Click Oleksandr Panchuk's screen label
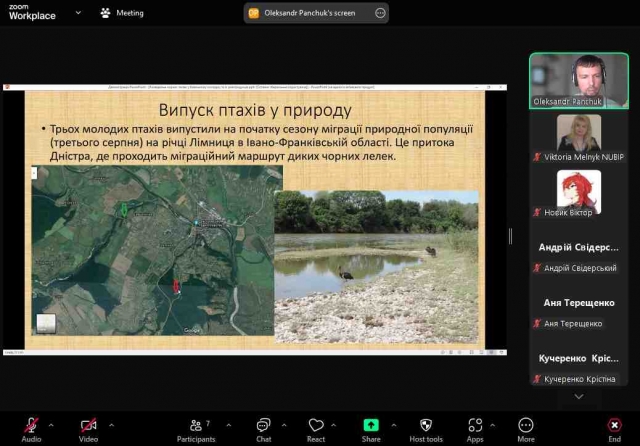Image resolution: width=640 pixels, height=446 pixels. coord(310,13)
